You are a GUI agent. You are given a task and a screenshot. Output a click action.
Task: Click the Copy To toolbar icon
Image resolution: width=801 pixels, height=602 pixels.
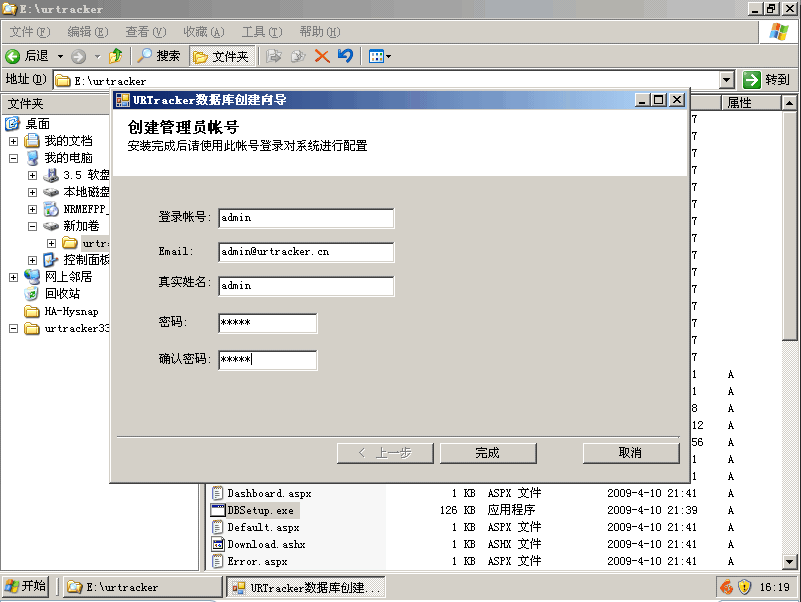(x=298, y=56)
